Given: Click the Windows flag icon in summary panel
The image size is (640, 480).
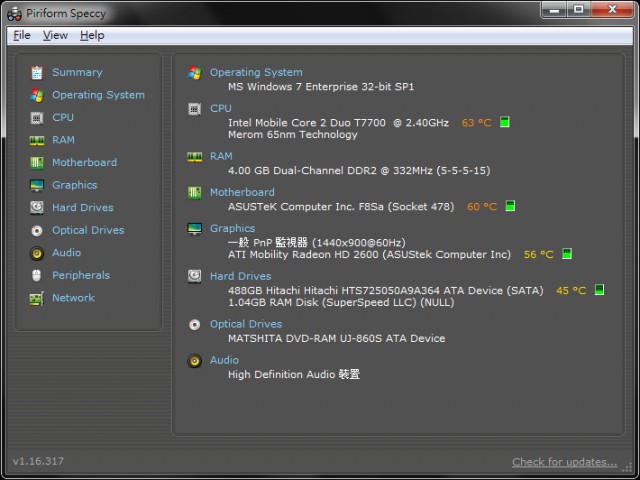Looking at the screenshot, I should click(x=194, y=73).
